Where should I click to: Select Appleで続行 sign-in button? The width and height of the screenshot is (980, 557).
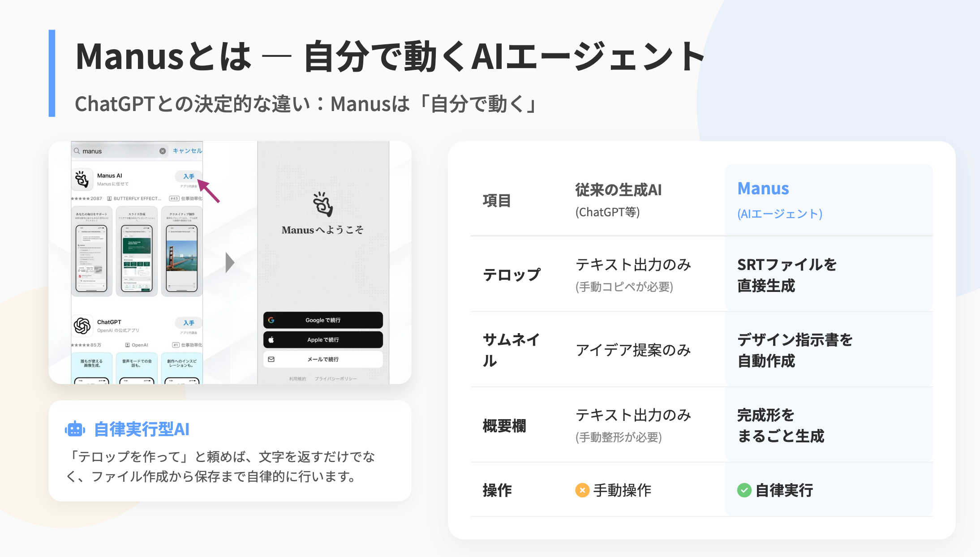pyautogui.click(x=323, y=340)
